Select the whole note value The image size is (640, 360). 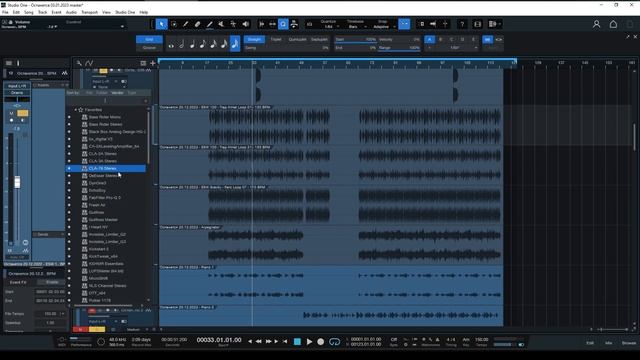pyautogui.click(x=171, y=44)
